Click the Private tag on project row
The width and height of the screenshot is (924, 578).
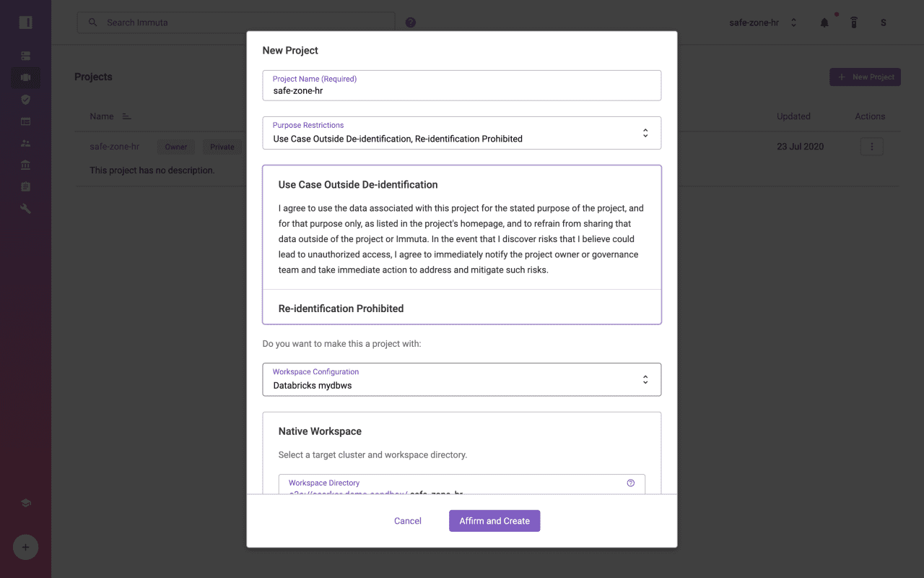222,147
